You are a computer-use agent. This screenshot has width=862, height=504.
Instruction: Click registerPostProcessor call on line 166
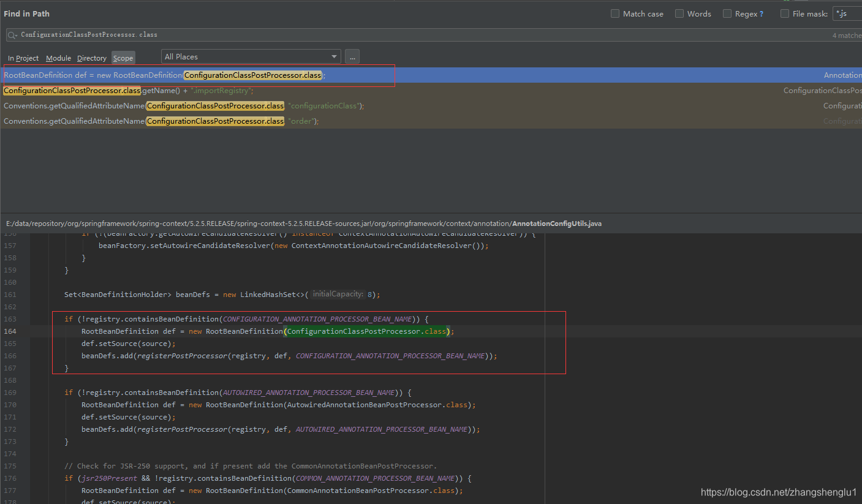[182, 356]
